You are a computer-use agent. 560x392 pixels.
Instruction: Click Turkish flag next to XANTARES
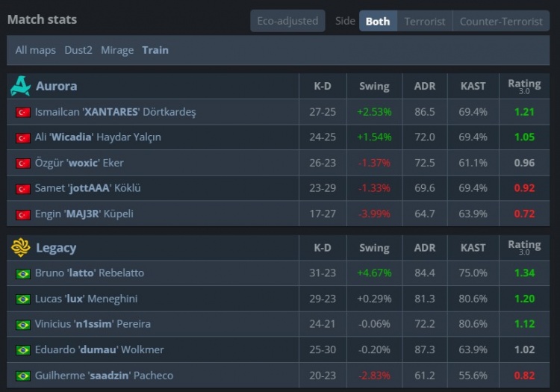tap(22, 112)
